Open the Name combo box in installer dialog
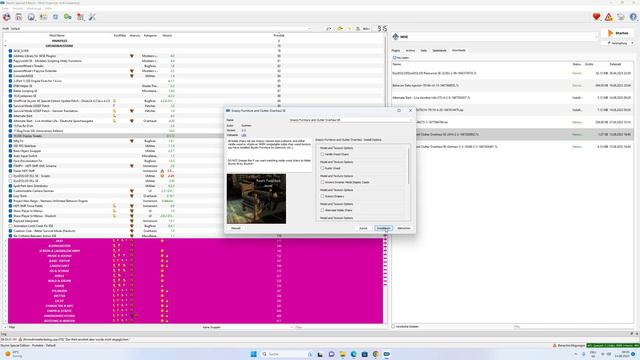The image size is (640, 360). (x=351, y=120)
